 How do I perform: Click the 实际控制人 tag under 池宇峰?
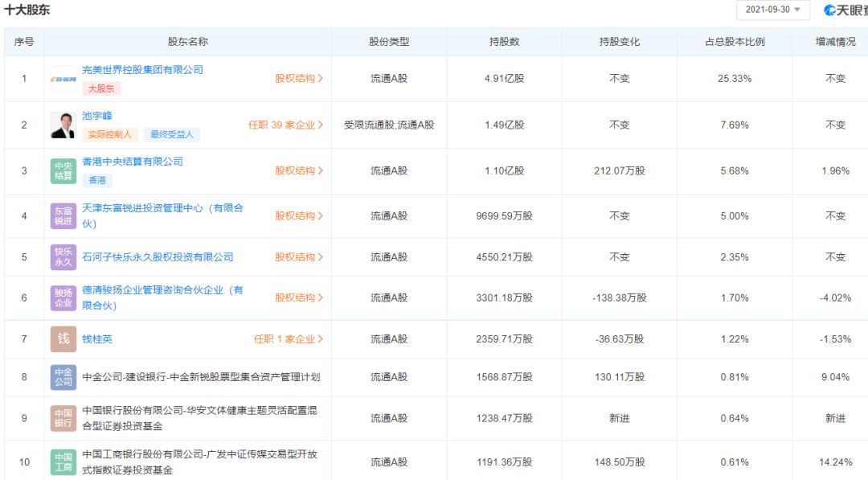(110, 134)
